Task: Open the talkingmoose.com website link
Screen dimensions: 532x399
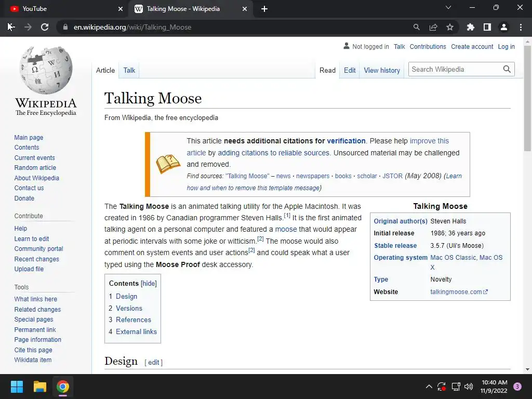Action: [459, 292]
